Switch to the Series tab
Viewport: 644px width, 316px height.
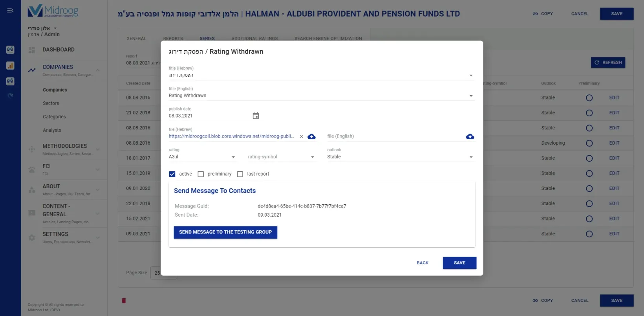pos(207,39)
